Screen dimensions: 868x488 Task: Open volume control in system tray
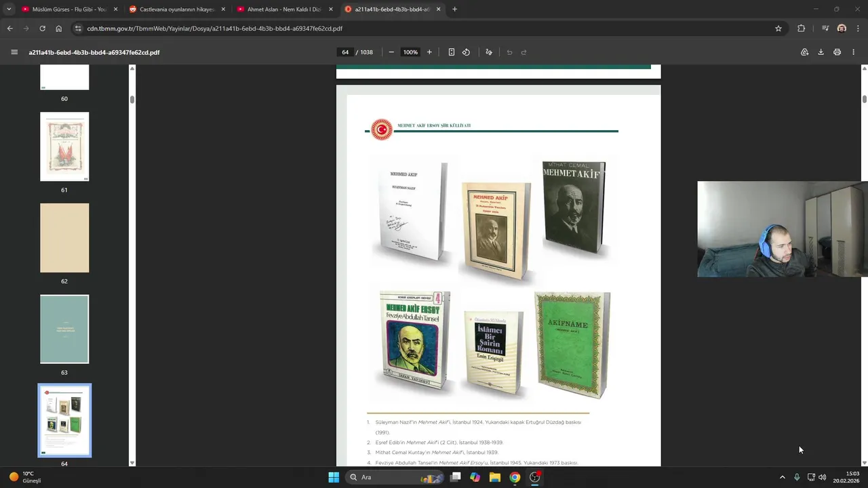pos(823,477)
